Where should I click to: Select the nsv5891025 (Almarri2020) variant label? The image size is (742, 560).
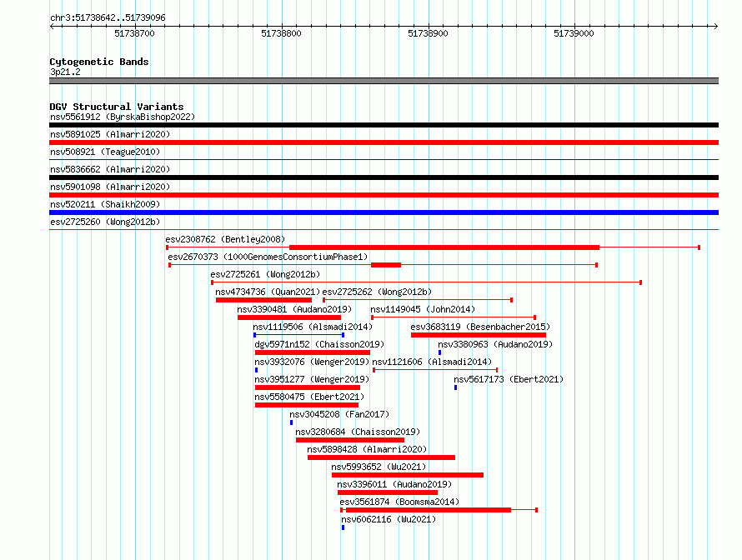pos(110,134)
